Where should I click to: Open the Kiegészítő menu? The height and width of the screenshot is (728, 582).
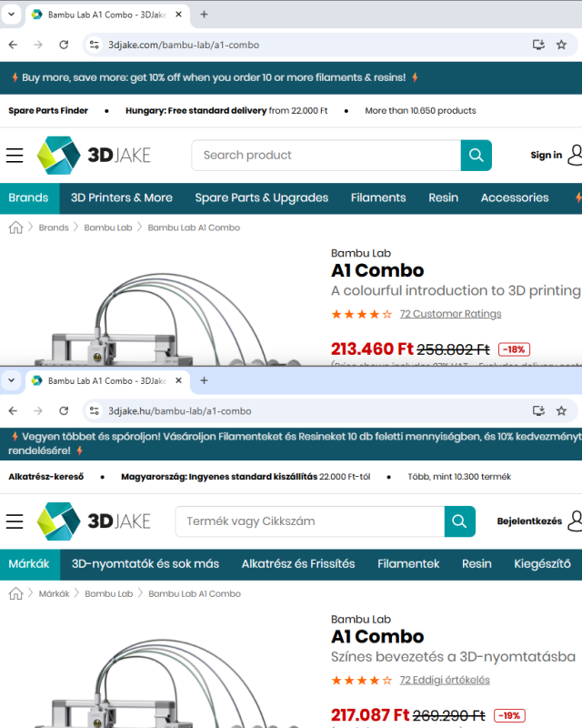tap(543, 564)
